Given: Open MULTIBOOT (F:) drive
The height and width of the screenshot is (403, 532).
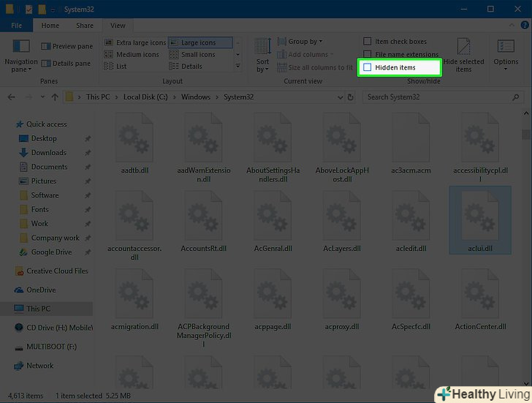Looking at the screenshot, I should 51,347.
